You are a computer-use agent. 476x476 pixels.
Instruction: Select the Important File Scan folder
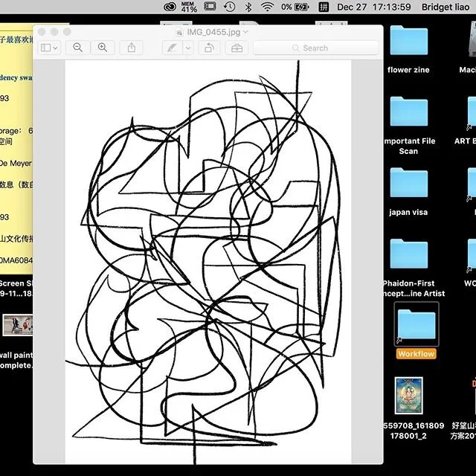point(408,111)
